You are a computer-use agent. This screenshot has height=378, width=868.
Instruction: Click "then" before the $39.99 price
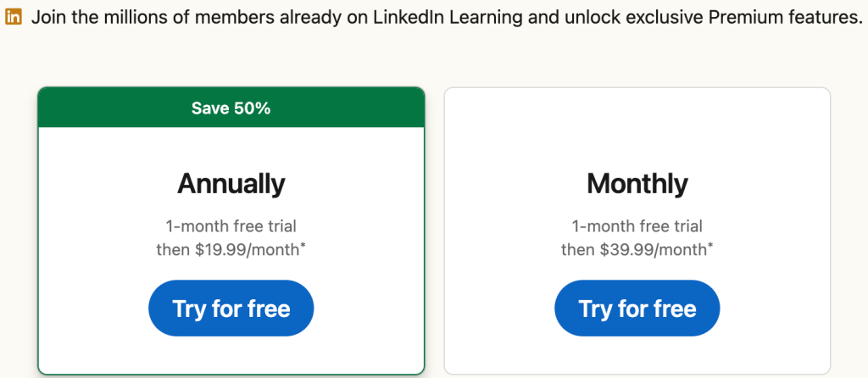(579, 250)
